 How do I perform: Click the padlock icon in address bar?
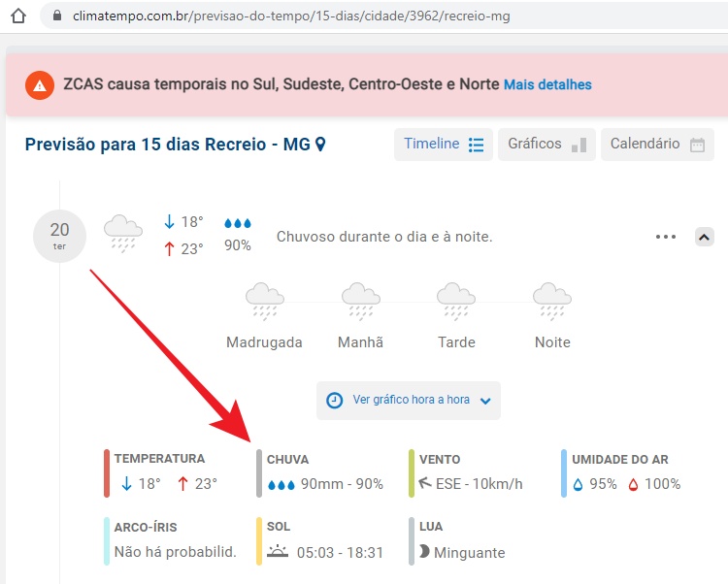tap(56, 16)
